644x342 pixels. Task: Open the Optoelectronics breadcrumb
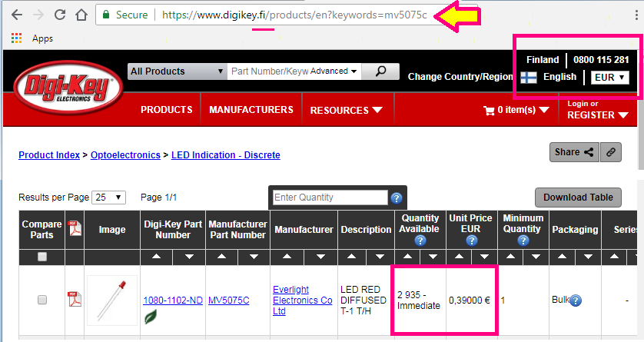click(x=125, y=155)
